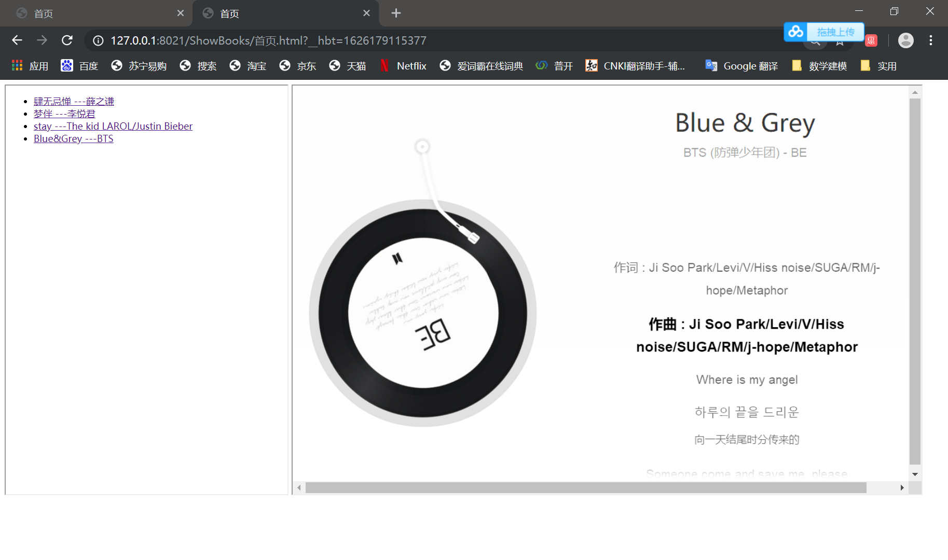Click the bold 作曲 composer line

747,335
